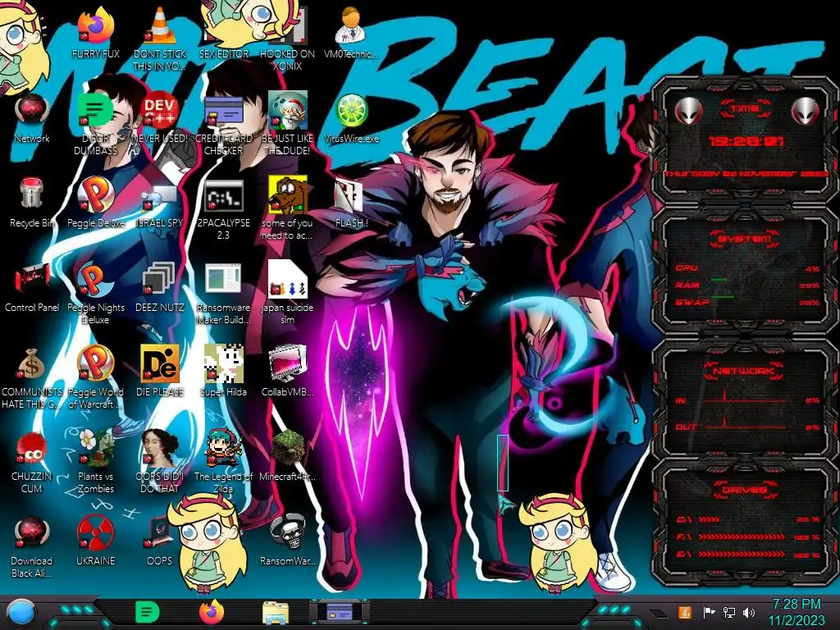Click the left alien head in TIME widget
The image size is (840, 630).
coord(688,112)
